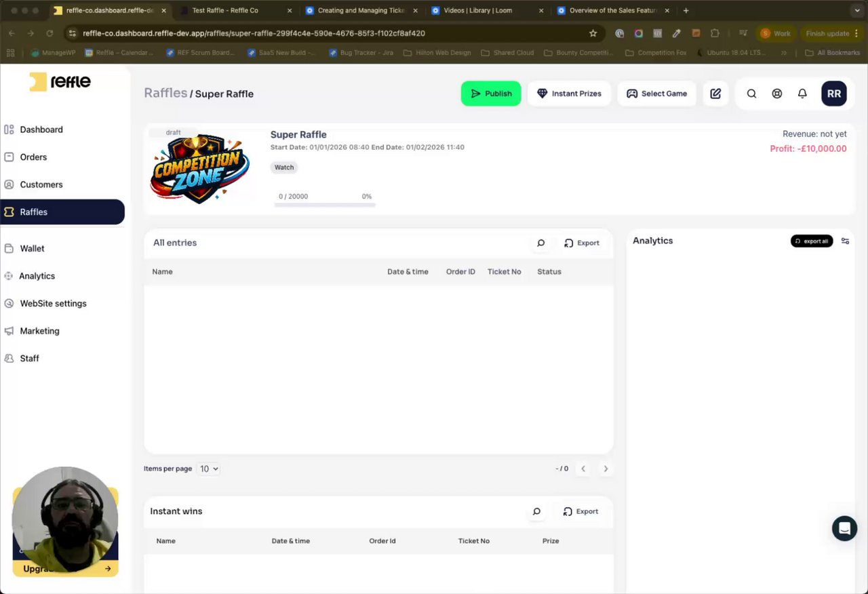The height and width of the screenshot is (594, 868).
Task: Click All entries Ticket No header
Action: (x=505, y=271)
